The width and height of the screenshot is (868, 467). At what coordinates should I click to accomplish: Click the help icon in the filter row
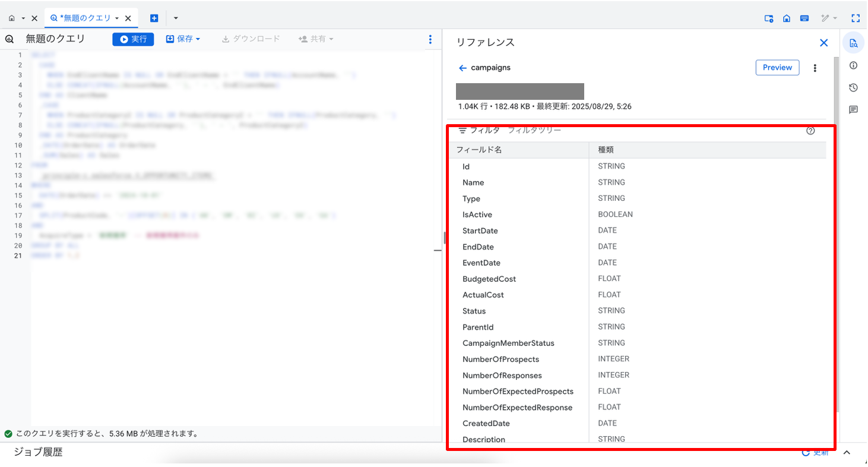tap(810, 131)
